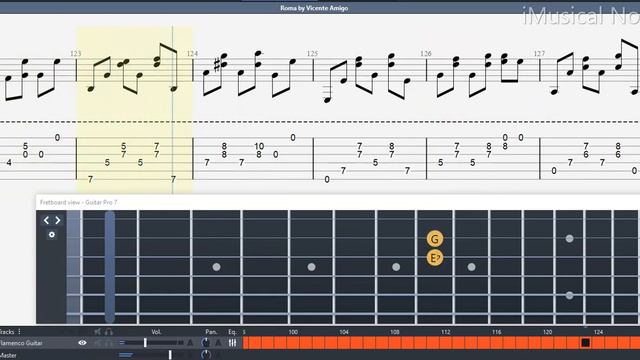The width and height of the screenshot is (640, 360).
Task: Click Fretboard view - Guitar Pro 7 title
Action: point(78,202)
